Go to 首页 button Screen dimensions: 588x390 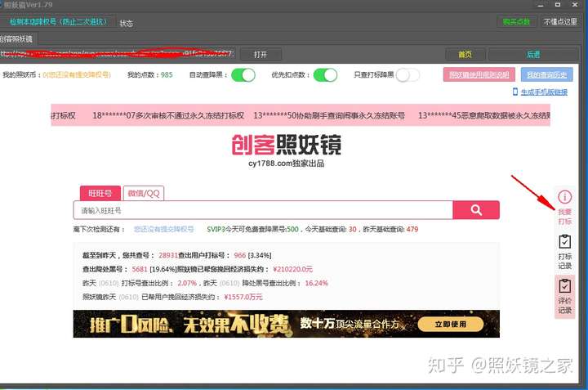(465, 55)
